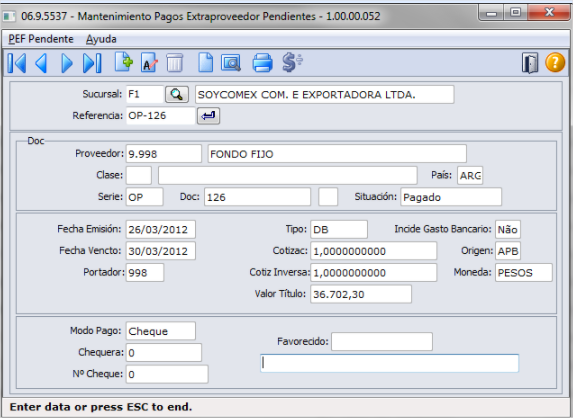Image resolution: width=573 pixels, height=418 pixels.
Task: Click the País field ARG
Action: [x=470, y=175]
